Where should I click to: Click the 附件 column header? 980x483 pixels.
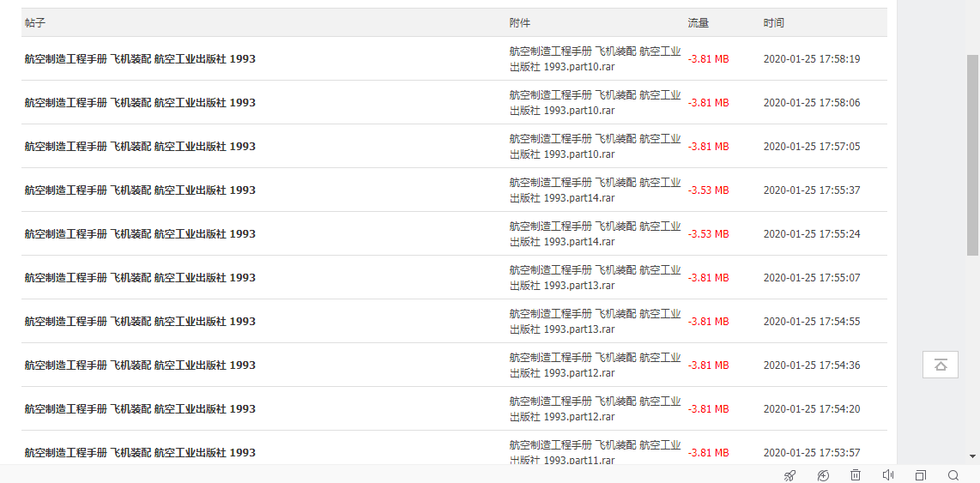tap(520, 23)
